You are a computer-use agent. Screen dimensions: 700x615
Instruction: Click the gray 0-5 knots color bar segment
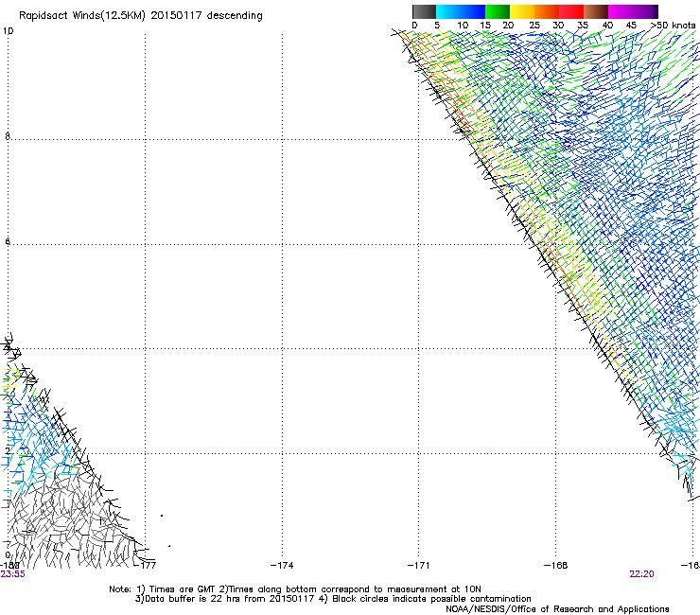(424, 11)
